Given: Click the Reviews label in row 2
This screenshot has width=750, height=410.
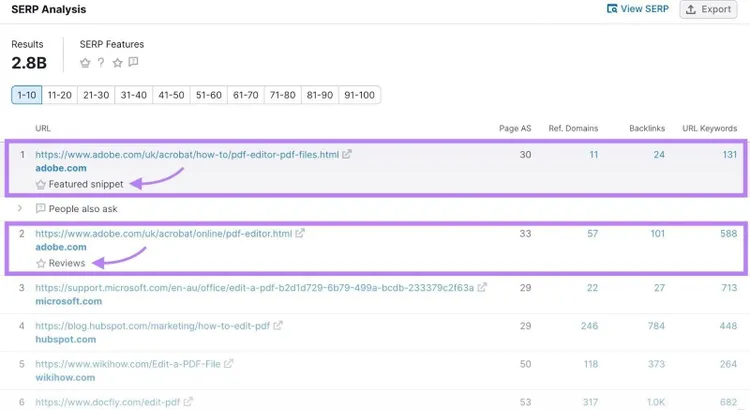Looking at the screenshot, I should point(67,263).
